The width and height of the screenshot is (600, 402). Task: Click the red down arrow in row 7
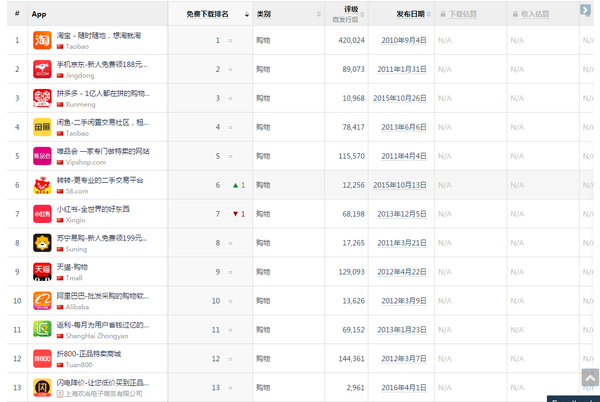coord(235,214)
